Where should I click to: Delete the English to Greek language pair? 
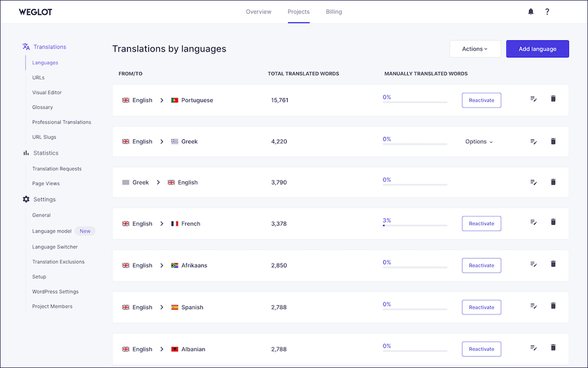pyautogui.click(x=553, y=141)
